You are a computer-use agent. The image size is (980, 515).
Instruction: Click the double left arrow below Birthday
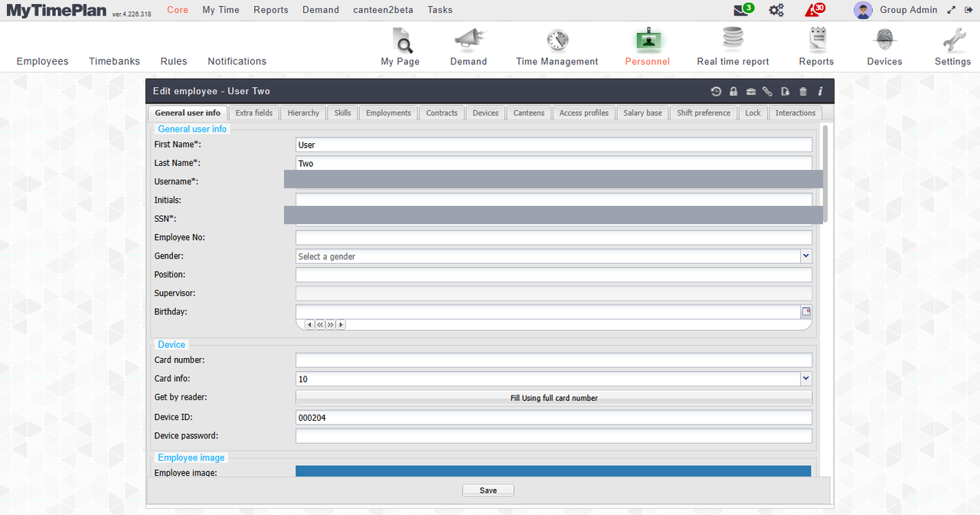(x=320, y=324)
